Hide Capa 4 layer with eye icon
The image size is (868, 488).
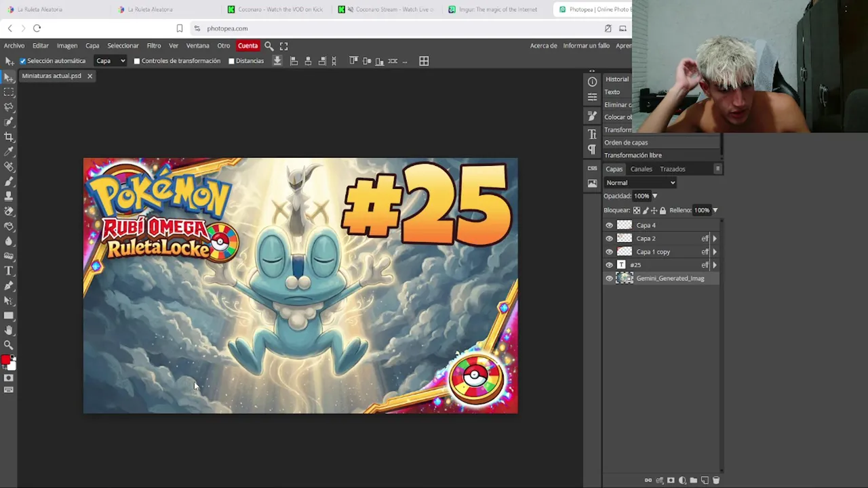pos(609,225)
